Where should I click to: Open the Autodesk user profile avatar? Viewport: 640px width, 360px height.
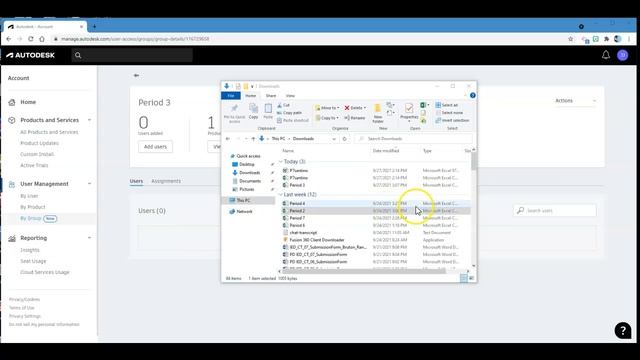pyautogui.click(x=622, y=55)
